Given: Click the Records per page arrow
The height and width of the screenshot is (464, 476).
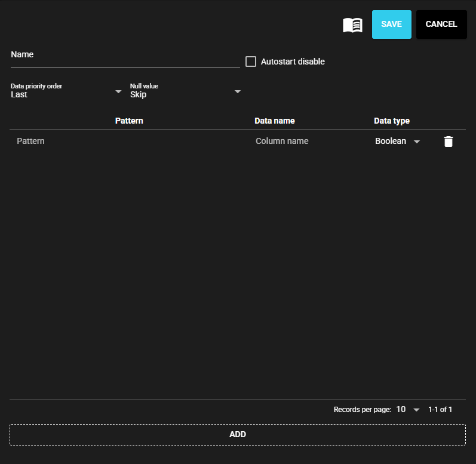Looking at the screenshot, I should 417,410.
